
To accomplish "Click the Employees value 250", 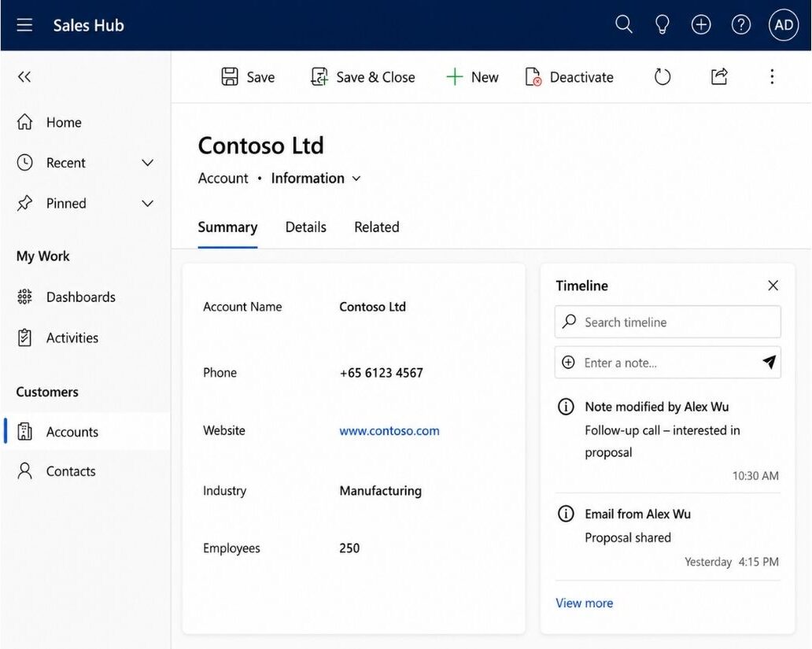I will (349, 548).
